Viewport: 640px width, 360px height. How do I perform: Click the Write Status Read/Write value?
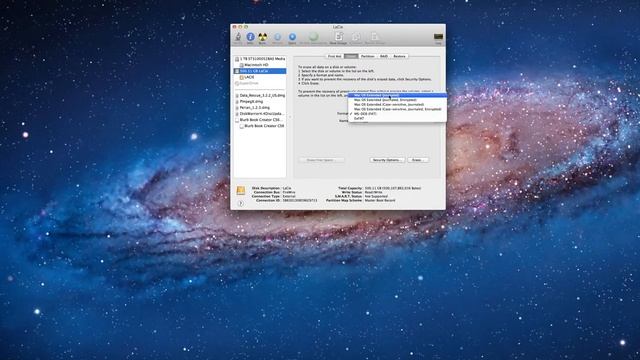pyautogui.click(x=373, y=192)
